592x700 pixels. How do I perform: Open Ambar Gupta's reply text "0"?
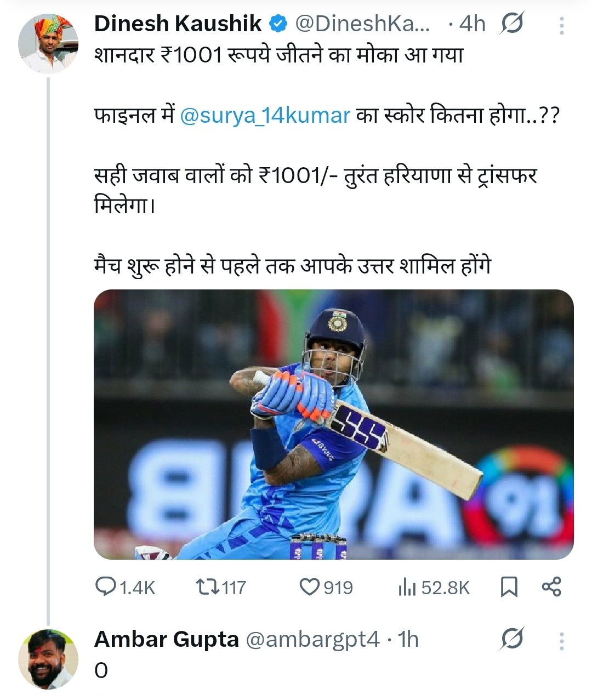pyautogui.click(x=101, y=670)
